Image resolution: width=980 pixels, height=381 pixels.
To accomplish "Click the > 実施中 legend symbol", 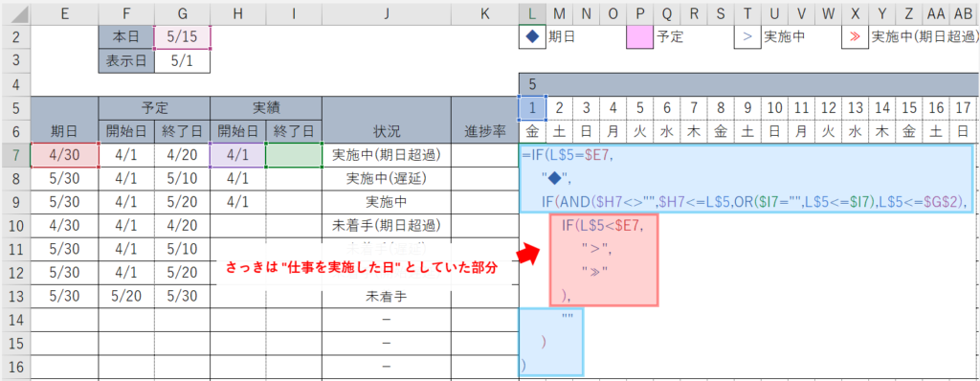I will coord(747,37).
